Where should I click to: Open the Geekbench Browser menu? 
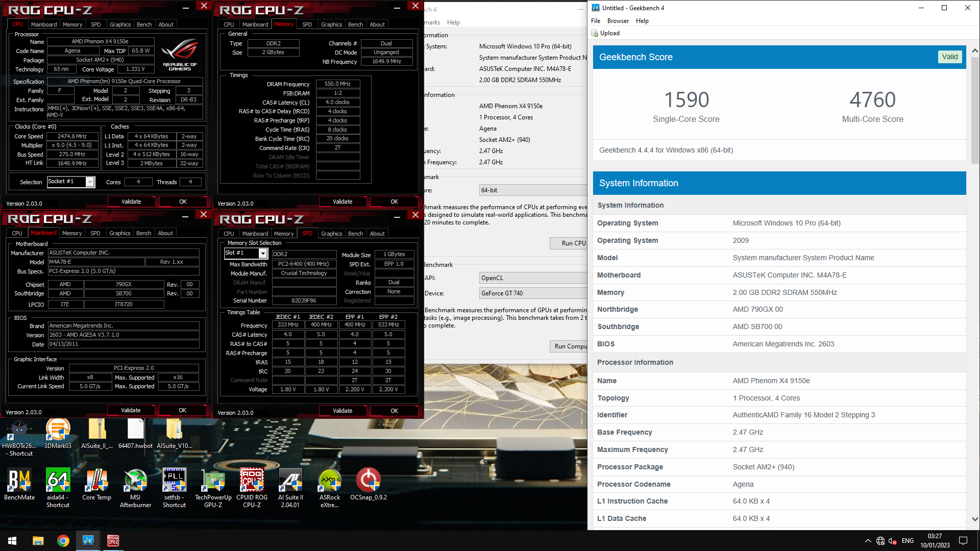click(x=618, y=21)
